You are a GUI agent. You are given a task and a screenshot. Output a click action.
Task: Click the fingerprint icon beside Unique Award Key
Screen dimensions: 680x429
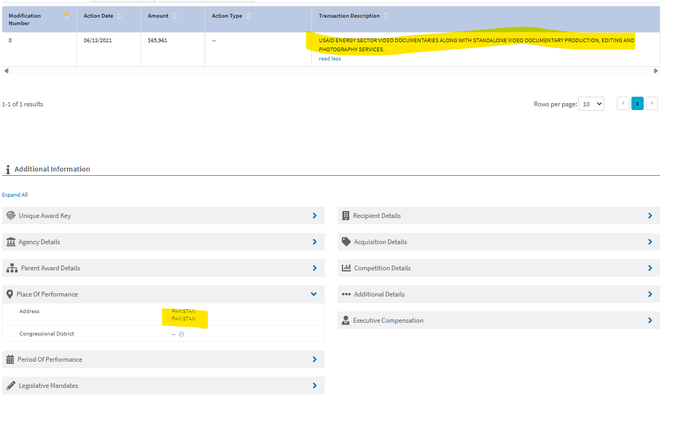pyautogui.click(x=10, y=216)
